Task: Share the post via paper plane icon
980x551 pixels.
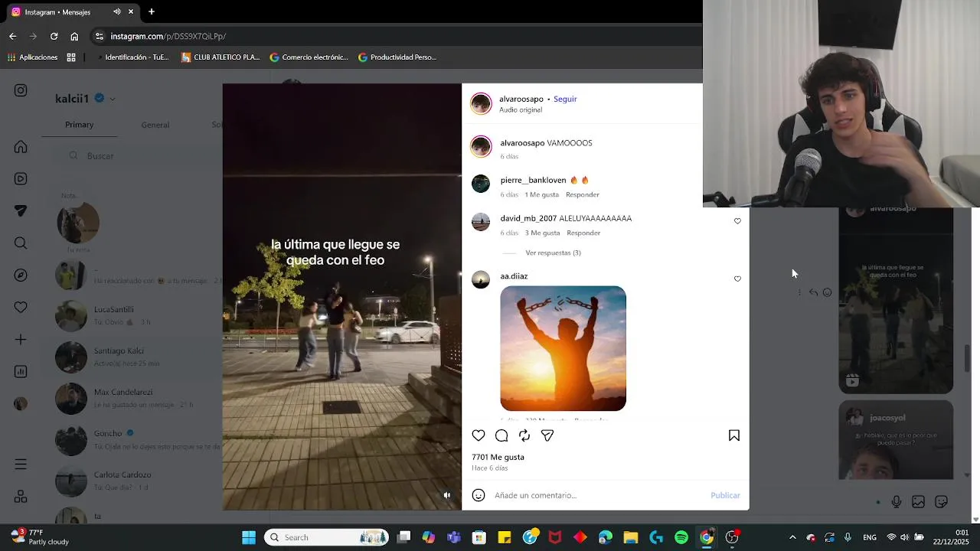Action: click(547, 435)
